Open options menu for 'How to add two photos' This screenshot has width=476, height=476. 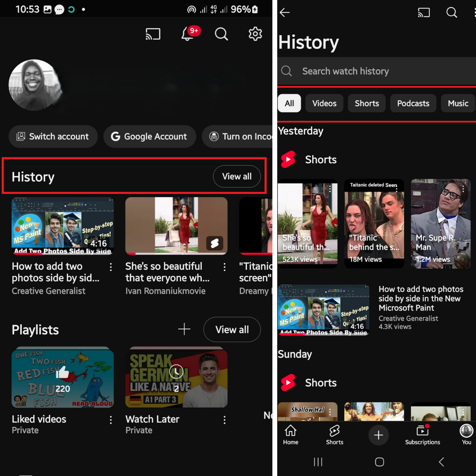click(x=111, y=267)
